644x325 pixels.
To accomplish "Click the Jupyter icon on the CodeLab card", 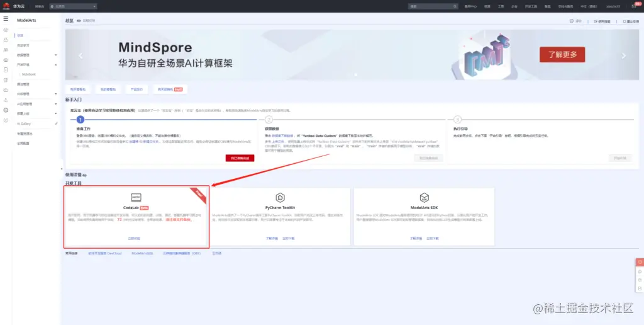I will pyautogui.click(x=136, y=198).
